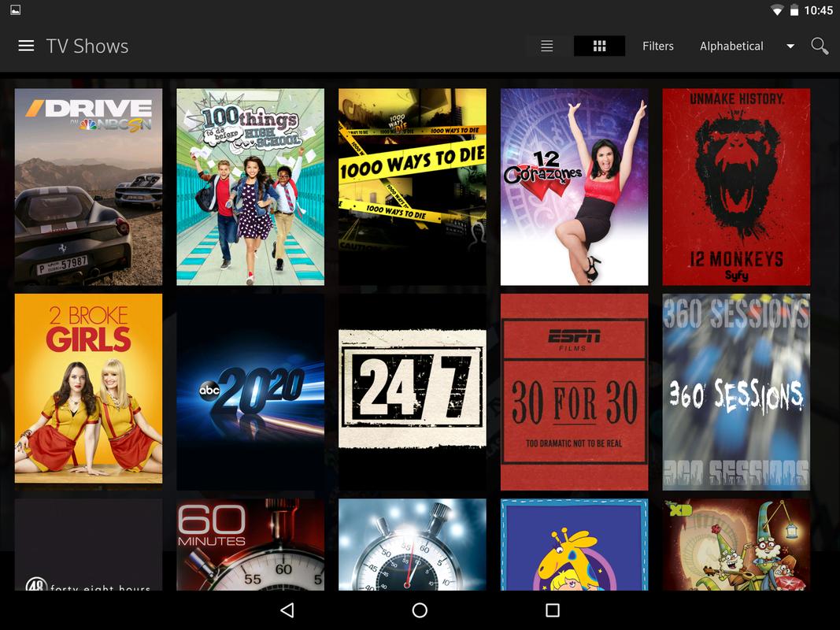The image size is (840, 630).
Task: Tap the Wi-Fi status icon
Action: (x=776, y=10)
